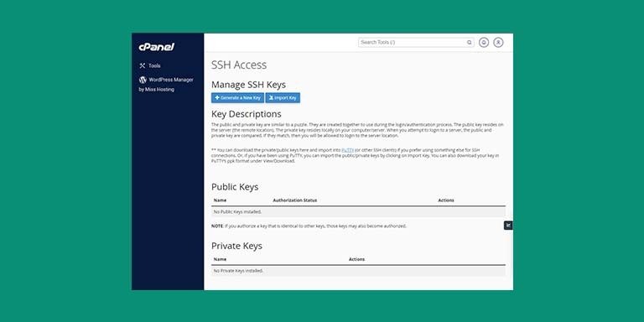Click the statistics chart icon at right edge
This screenshot has width=644, height=322.
508,226
